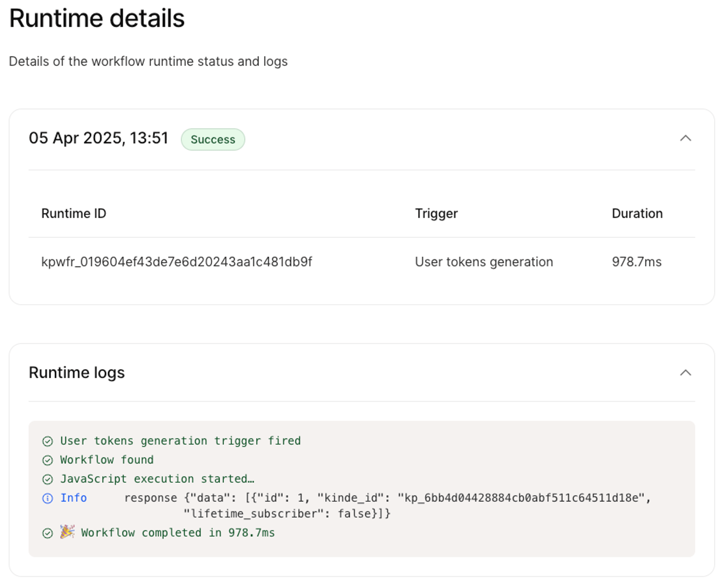Click check icon beside trigger fired log
This screenshot has height=588, width=723.
[47, 441]
